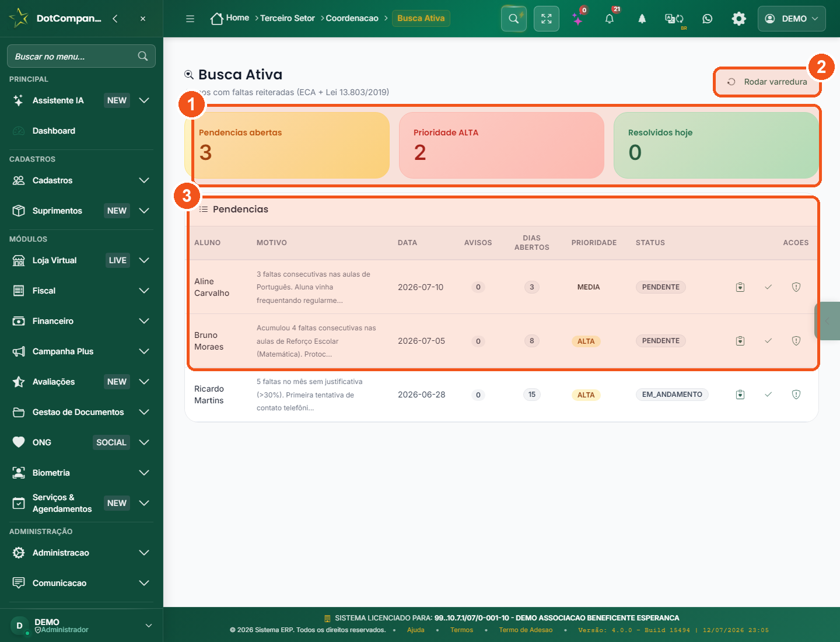Open Serviços & Agendamentos menu item
This screenshot has height=642, width=840.
[x=62, y=503]
